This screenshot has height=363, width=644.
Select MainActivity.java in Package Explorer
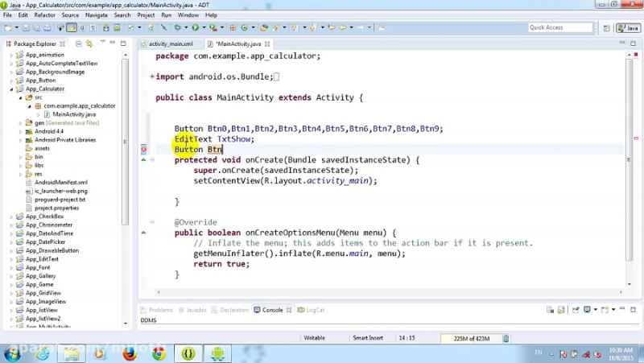[74, 114]
